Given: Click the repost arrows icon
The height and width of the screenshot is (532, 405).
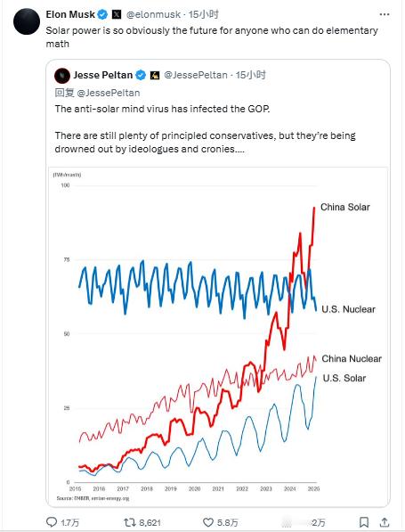Looking at the screenshot, I should [130, 522].
